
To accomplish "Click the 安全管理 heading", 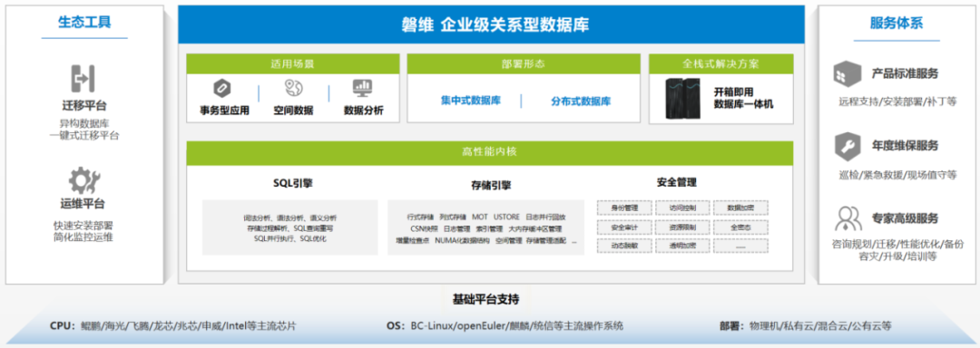I will tap(677, 183).
